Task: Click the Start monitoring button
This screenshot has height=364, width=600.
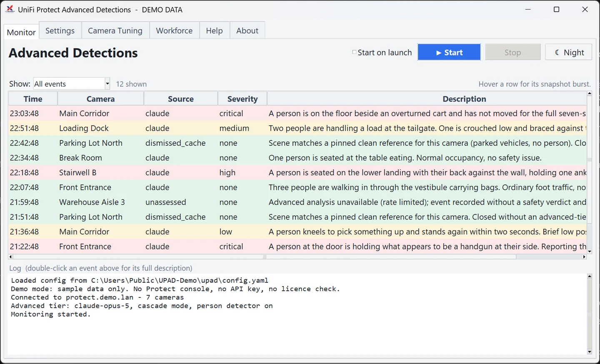Action: 449,52
